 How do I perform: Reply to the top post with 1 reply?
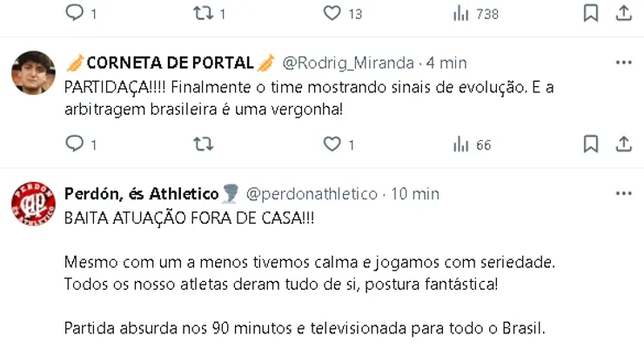[x=75, y=13]
